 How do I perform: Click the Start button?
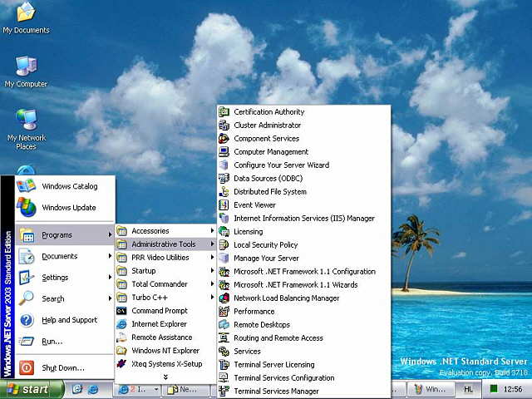pyautogui.click(x=32, y=389)
